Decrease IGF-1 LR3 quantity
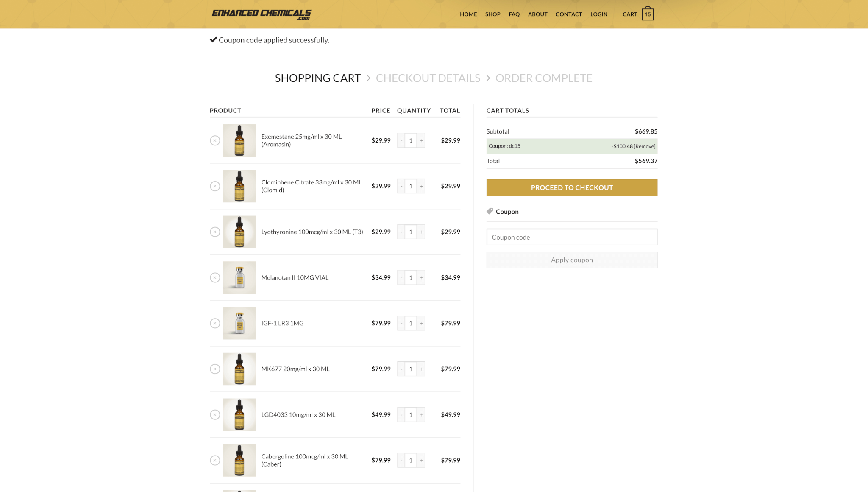Screen dimensions: 868x492 401,323
